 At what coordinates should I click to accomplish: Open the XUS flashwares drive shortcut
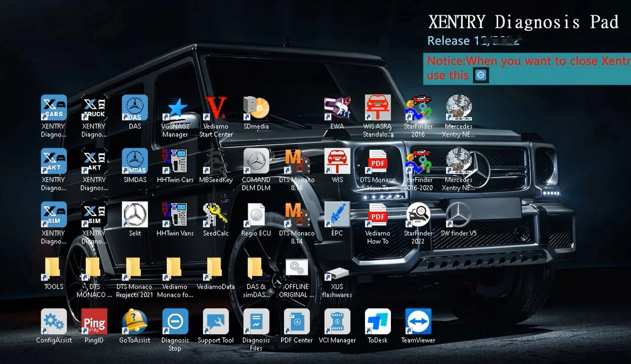point(337,274)
